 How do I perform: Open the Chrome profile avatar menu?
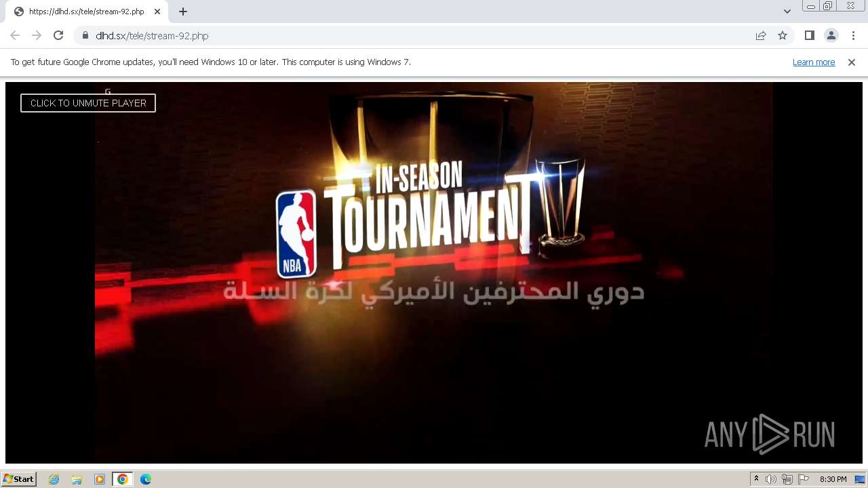[831, 35]
